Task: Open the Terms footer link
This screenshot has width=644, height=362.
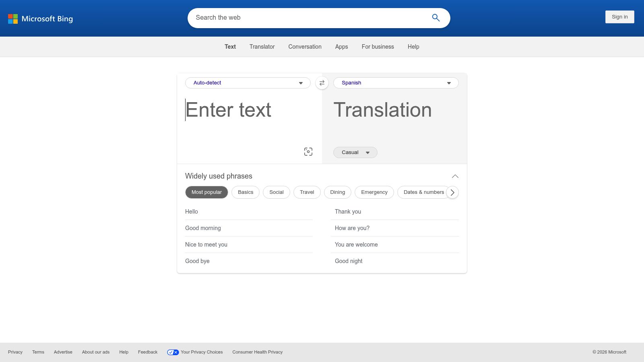Action: click(x=38, y=352)
